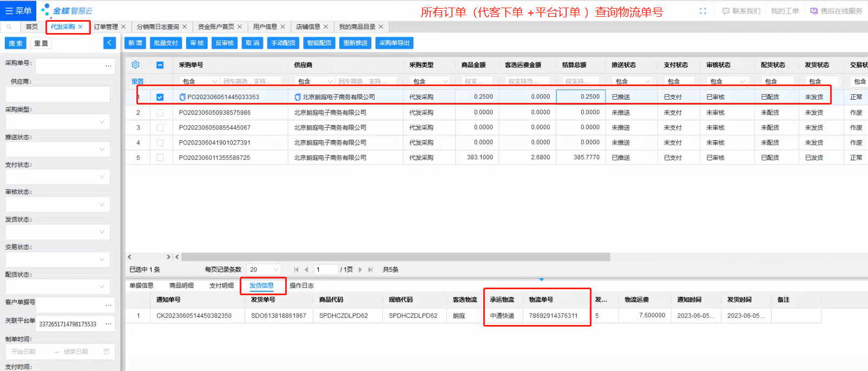Jump to last page in pagination
Screen dimensions: 868x371
pyautogui.click(x=371, y=270)
